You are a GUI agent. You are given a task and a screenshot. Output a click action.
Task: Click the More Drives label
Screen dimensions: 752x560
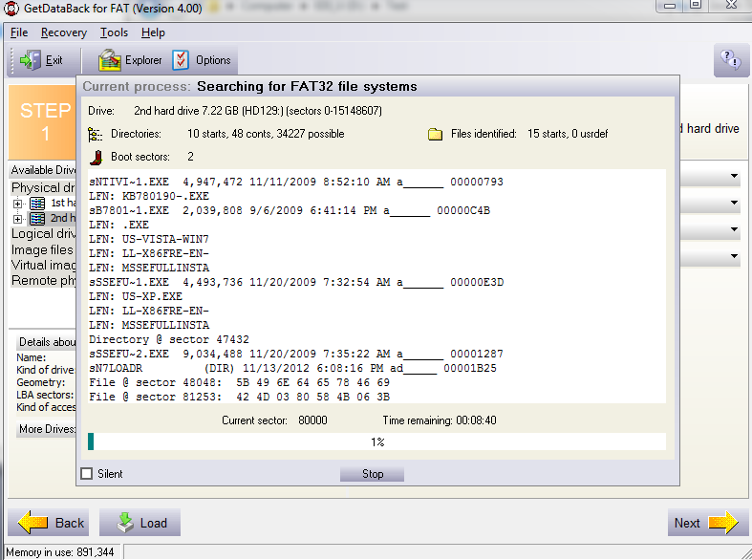[x=47, y=429]
